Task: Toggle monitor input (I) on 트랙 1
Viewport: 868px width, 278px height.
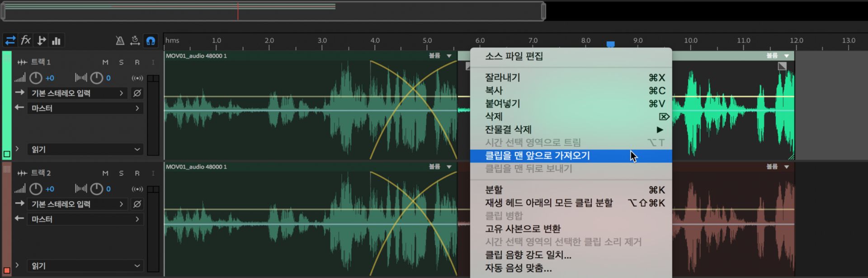Action: tap(153, 62)
